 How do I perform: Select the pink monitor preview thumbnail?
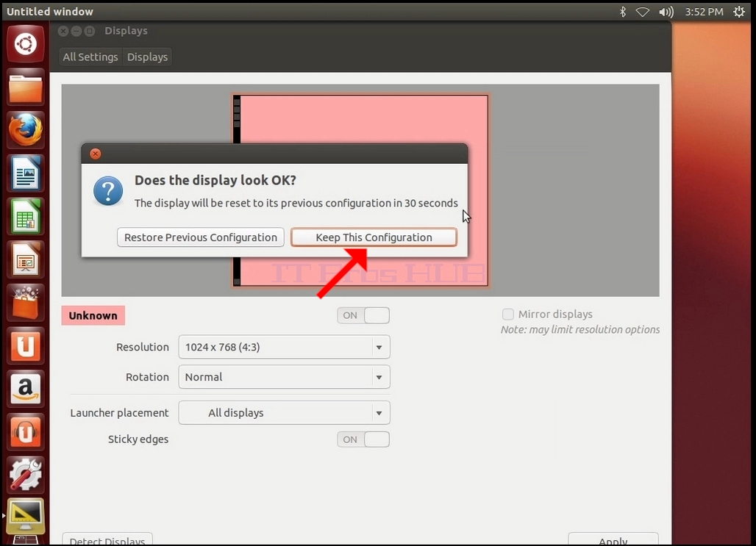click(360, 190)
